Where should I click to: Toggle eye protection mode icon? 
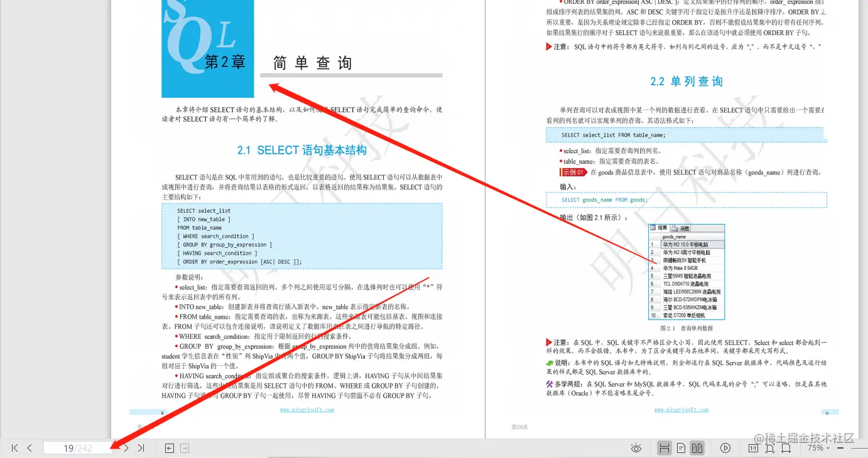636,448
